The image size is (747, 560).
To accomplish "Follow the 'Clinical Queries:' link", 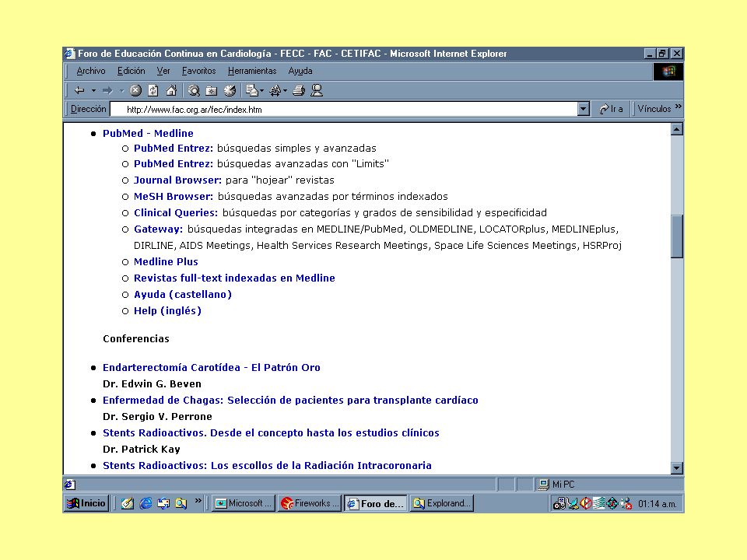I will pos(176,212).
